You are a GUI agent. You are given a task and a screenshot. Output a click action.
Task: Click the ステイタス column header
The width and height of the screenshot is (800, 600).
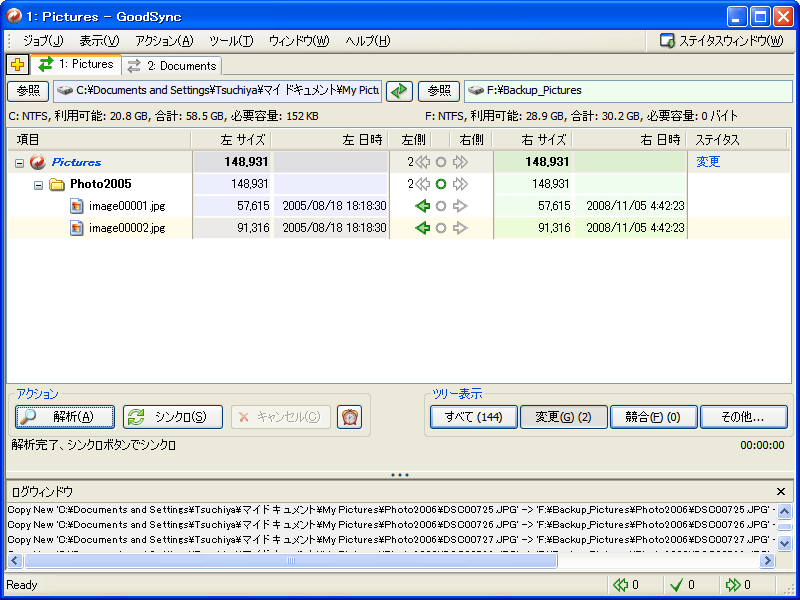[737, 139]
